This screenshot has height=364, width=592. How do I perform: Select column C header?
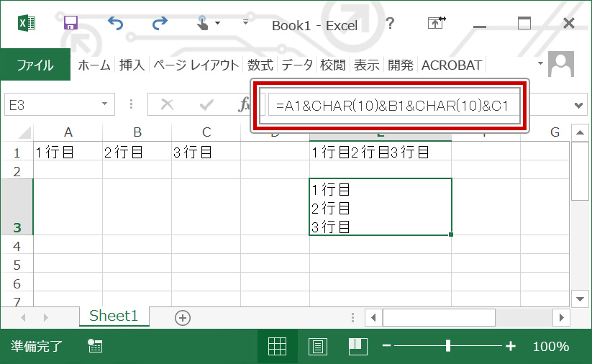pyautogui.click(x=206, y=132)
